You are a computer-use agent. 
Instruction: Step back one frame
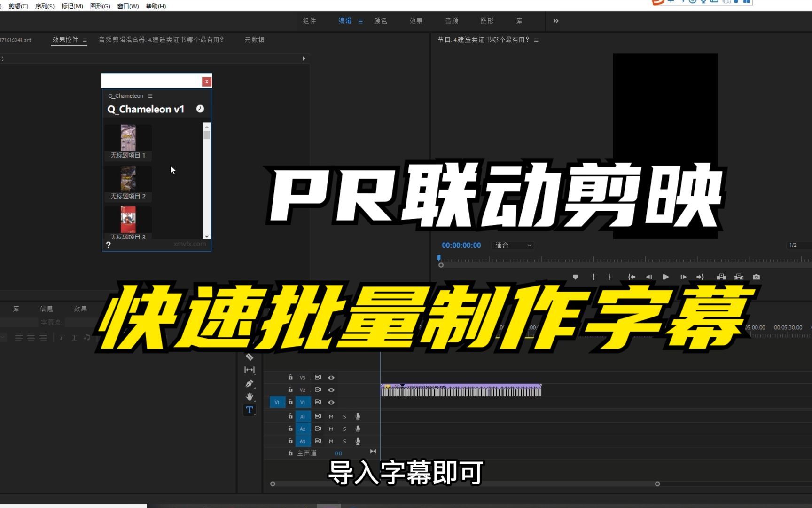(x=649, y=277)
